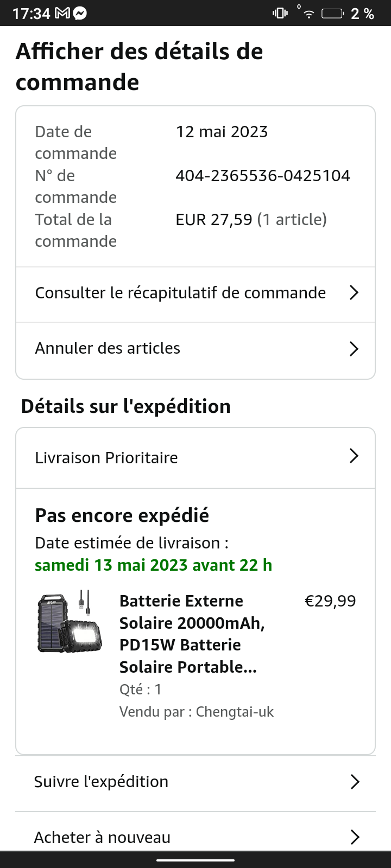Tap Acheter à nouveau

[x=102, y=838]
